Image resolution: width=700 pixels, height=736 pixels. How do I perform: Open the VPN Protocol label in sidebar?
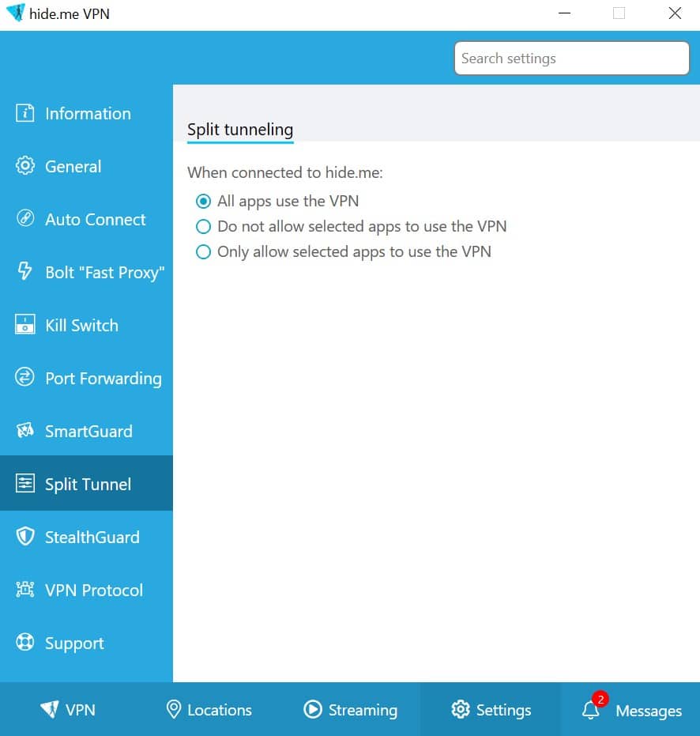[94, 590]
